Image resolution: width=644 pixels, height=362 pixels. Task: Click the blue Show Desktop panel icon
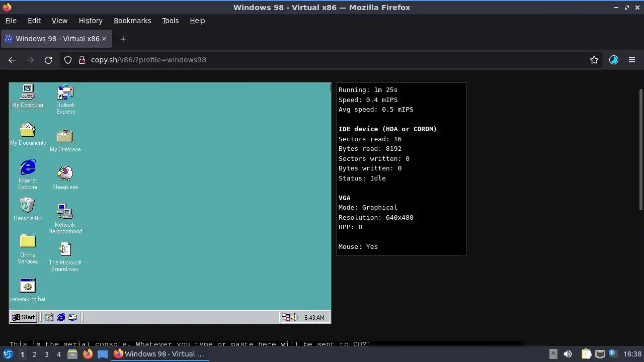point(103,354)
